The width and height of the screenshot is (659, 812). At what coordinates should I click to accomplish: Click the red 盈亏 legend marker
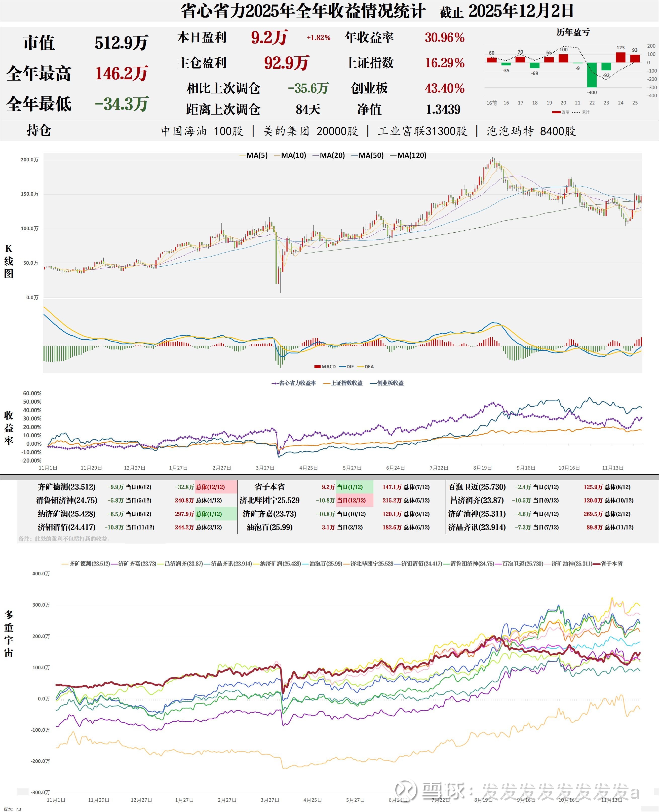(556, 112)
